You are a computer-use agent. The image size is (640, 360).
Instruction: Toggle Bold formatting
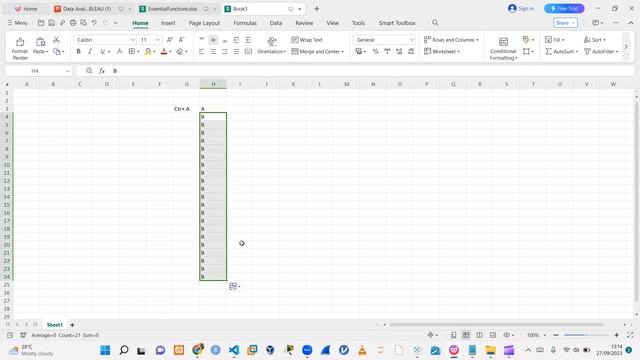click(78, 51)
